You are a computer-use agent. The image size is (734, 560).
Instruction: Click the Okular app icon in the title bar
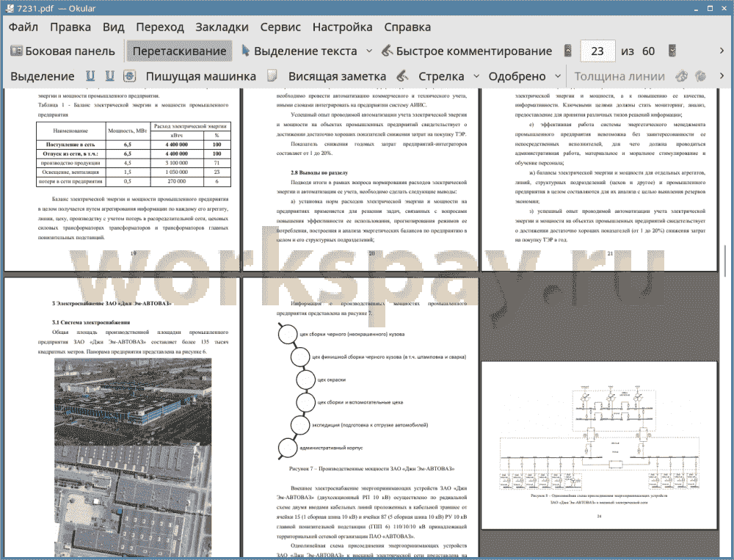coord(9,8)
